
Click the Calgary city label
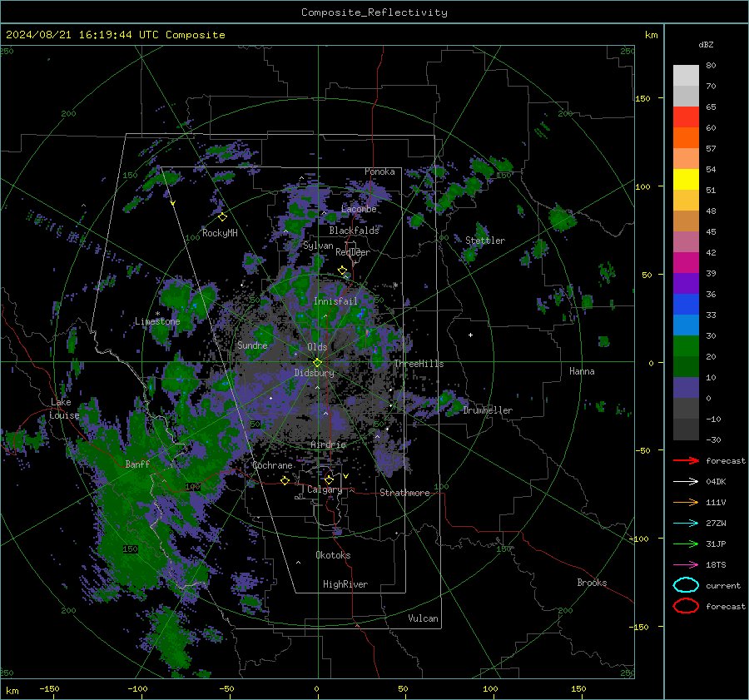pyautogui.click(x=325, y=489)
